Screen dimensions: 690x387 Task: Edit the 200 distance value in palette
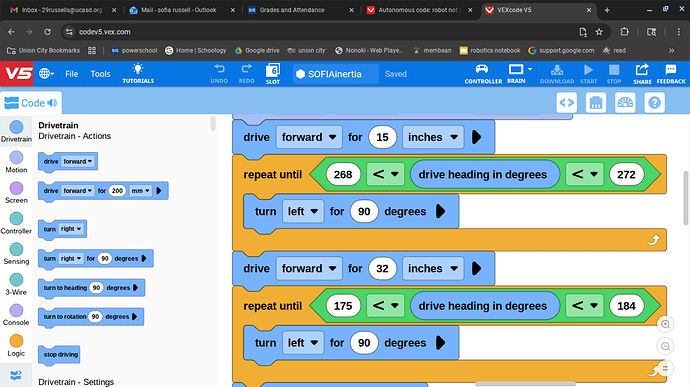[x=117, y=191]
